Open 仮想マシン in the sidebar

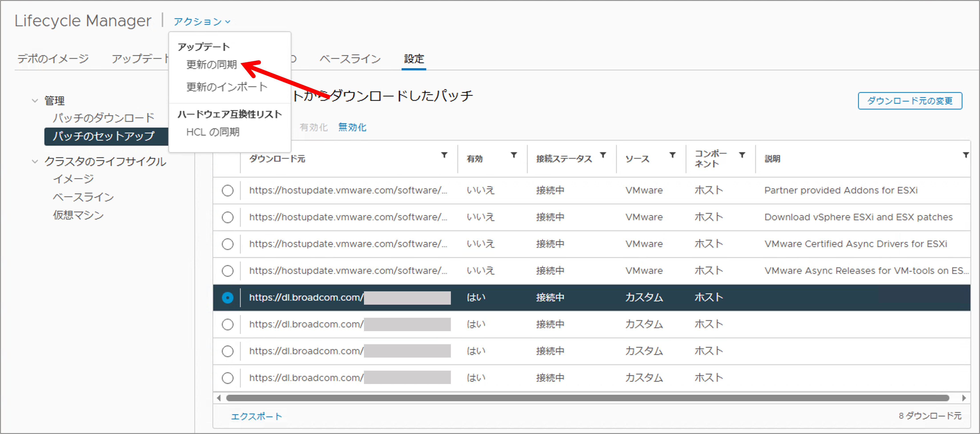coord(78,215)
